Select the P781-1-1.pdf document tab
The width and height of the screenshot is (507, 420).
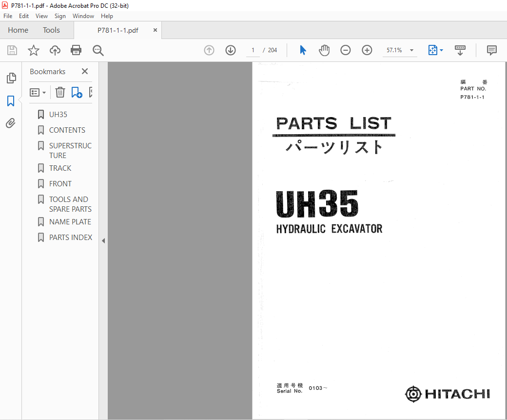point(117,30)
